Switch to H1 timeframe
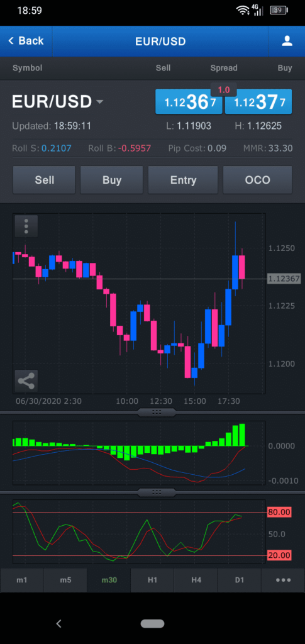Image resolution: width=305 pixels, height=644 pixels. pyautogui.click(x=152, y=580)
